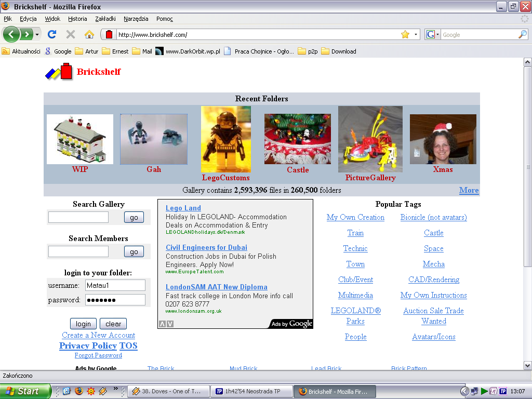Open the address bar history dropdown
Screen dimensions: 532x399
click(416, 34)
